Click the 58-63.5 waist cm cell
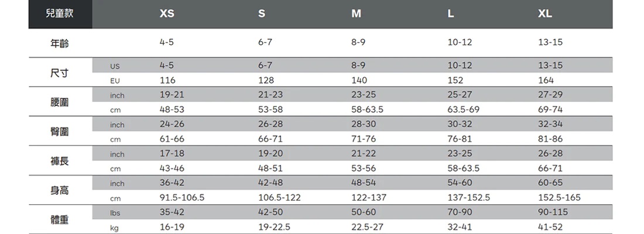 point(368,109)
